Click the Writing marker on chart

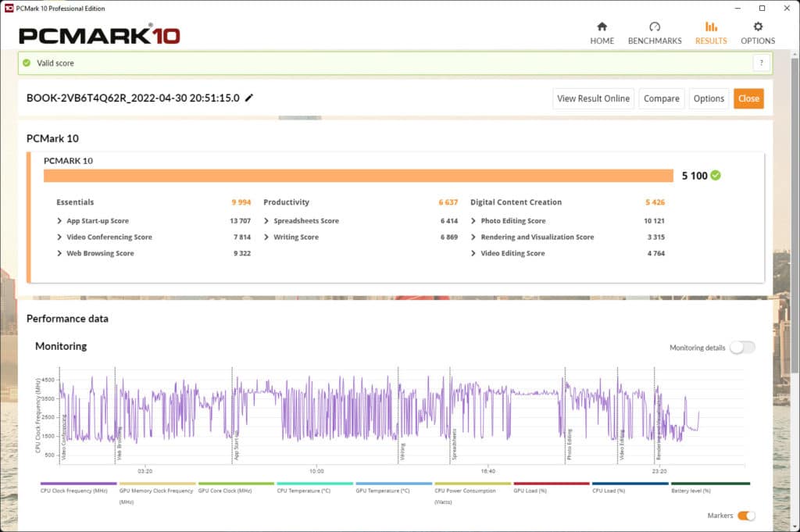click(x=402, y=452)
